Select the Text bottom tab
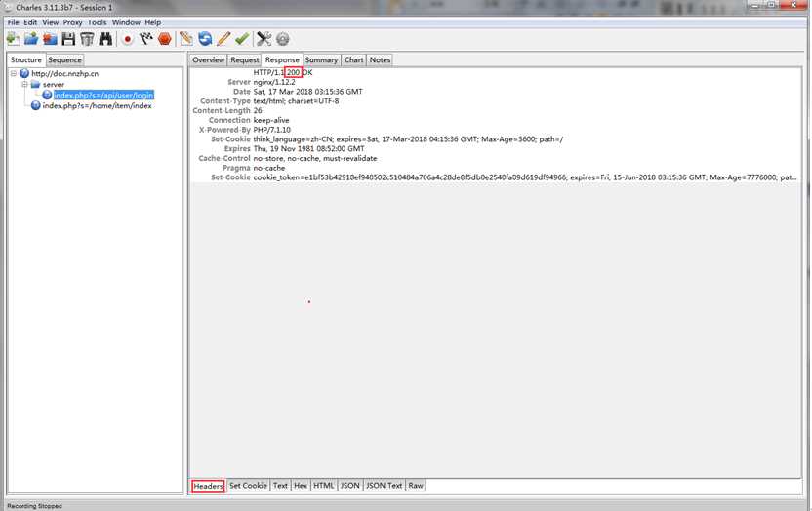The width and height of the screenshot is (812, 511). pyautogui.click(x=280, y=486)
